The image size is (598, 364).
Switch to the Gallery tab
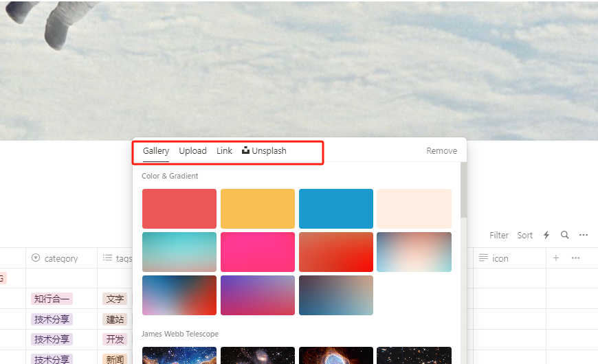(155, 151)
